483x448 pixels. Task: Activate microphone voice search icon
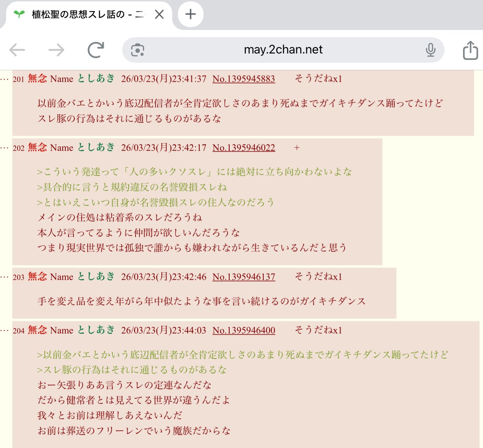(431, 50)
